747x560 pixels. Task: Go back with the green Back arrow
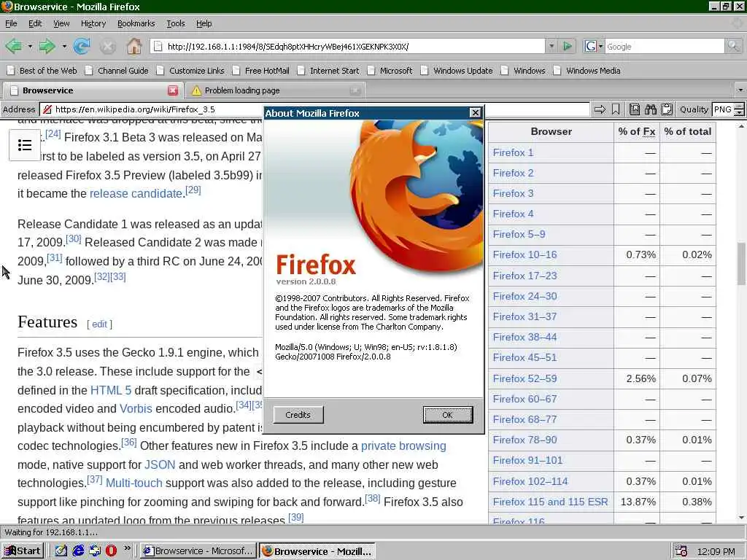coord(13,46)
